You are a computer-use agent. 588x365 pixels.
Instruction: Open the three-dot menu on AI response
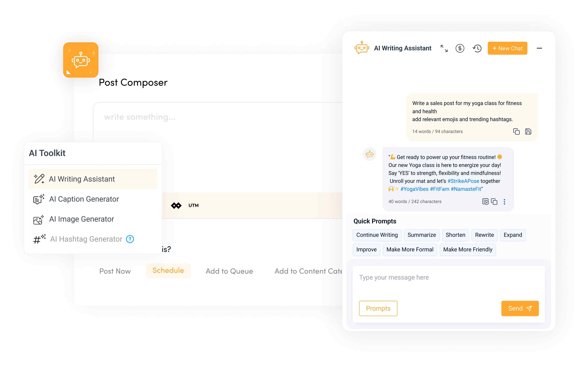click(x=504, y=202)
